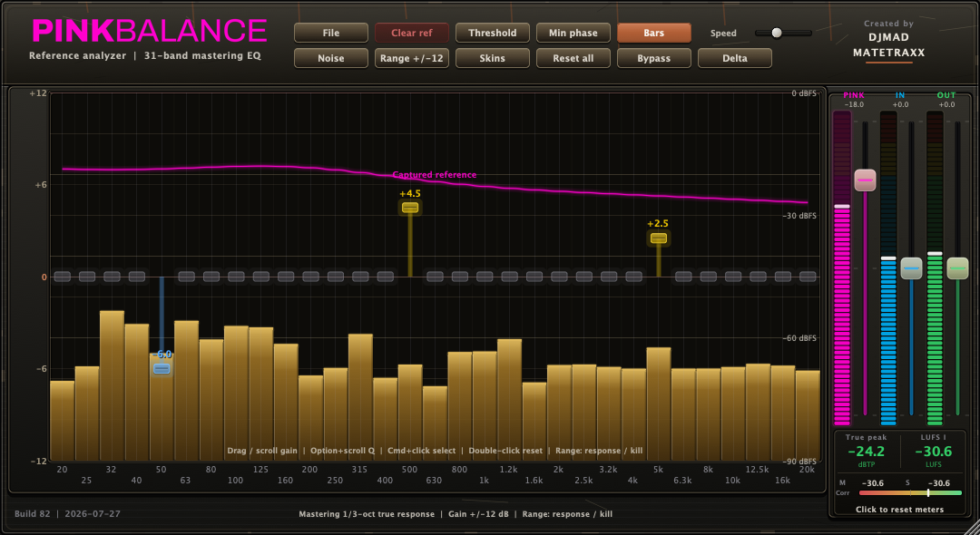Select the 40 Hz band handle
Viewport: 980px width, 535px height.
[x=137, y=277]
